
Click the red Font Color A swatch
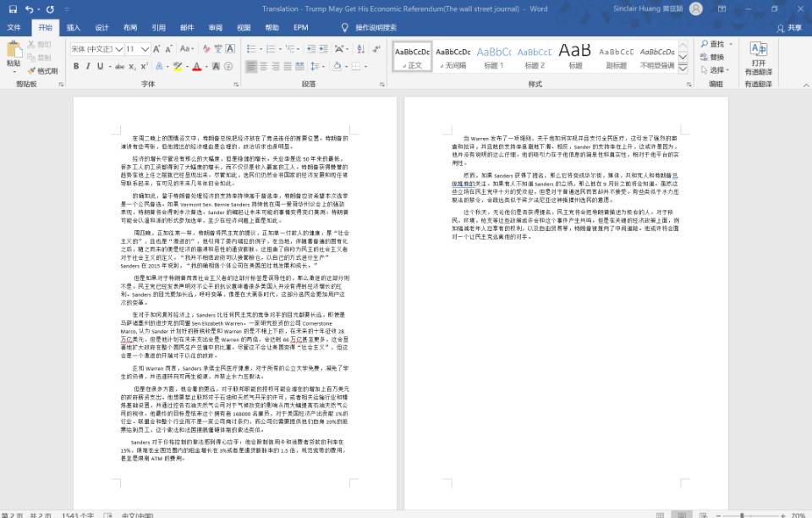coord(197,66)
